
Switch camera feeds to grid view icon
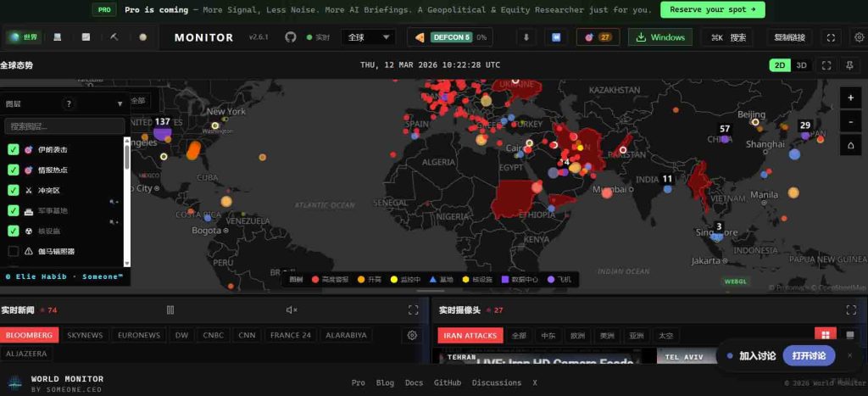point(823,335)
